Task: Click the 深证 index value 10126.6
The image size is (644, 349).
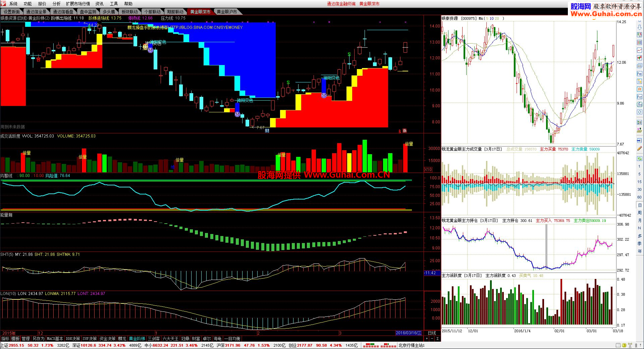Action: click(x=88, y=345)
